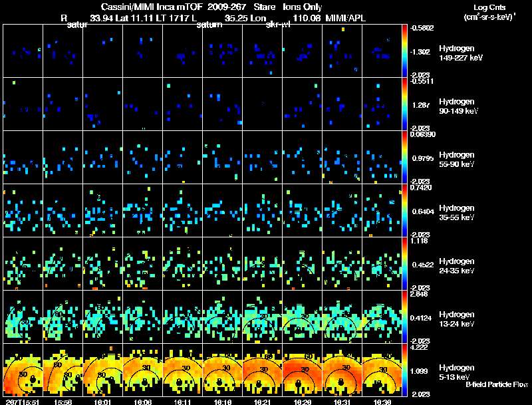Select the 'Hydrogen 35-55 keV' row label

click(x=457, y=213)
